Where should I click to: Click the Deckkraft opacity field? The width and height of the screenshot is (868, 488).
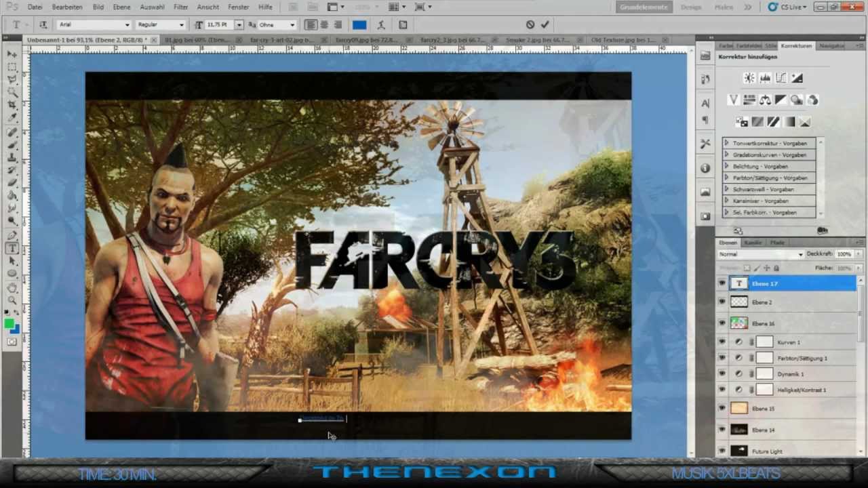point(844,254)
